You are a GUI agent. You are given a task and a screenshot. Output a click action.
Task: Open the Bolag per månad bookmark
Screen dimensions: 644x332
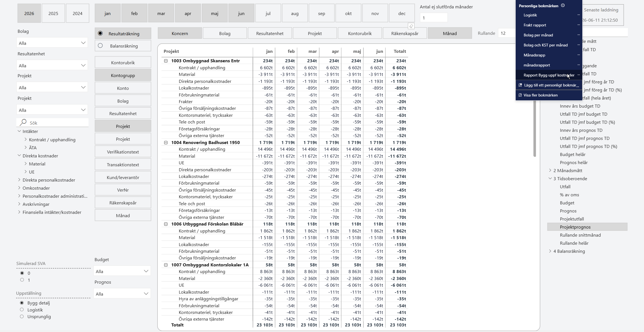(538, 35)
